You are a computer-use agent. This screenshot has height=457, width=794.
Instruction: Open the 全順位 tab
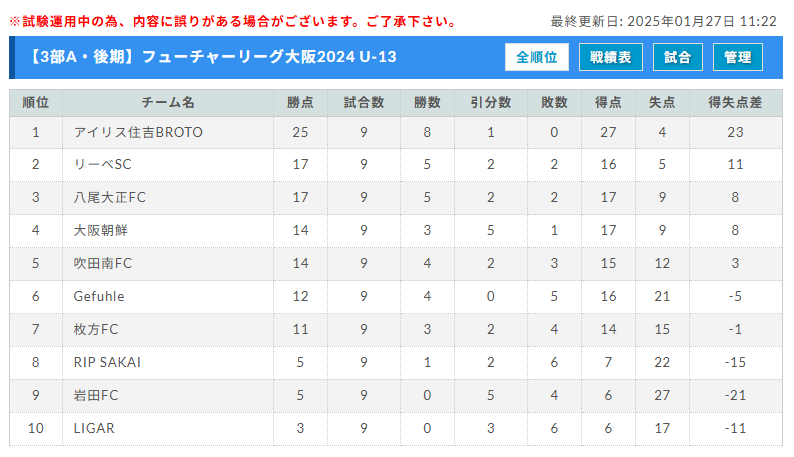[x=536, y=57]
